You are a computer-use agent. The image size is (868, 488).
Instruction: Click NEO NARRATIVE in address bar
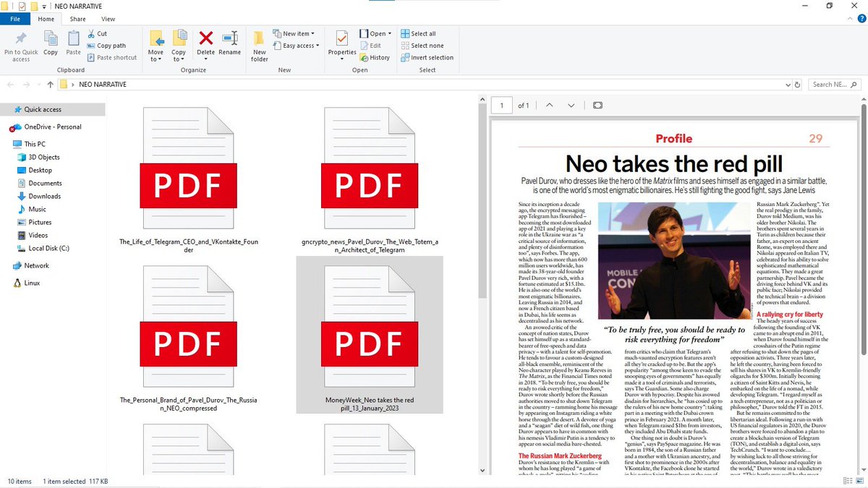103,85
